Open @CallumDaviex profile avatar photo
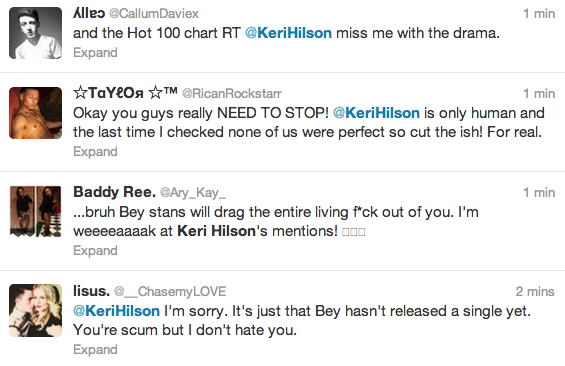Screen dimensions: 565x366 pos(35,33)
